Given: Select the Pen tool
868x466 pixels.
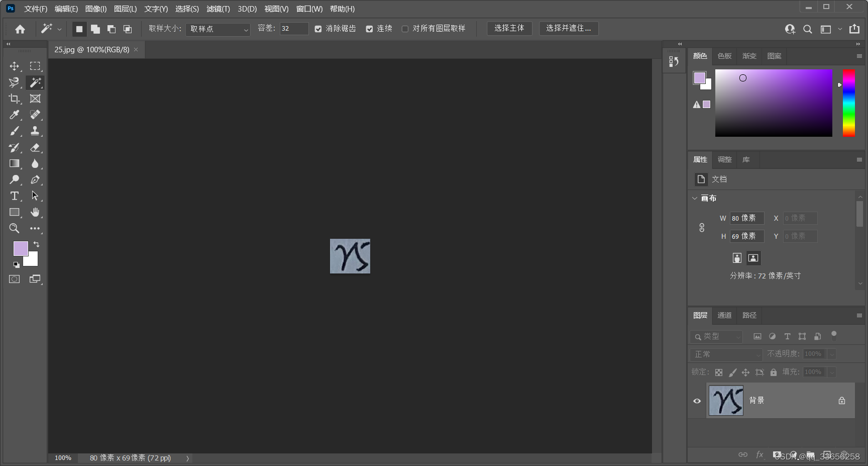Looking at the screenshot, I should tap(35, 179).
